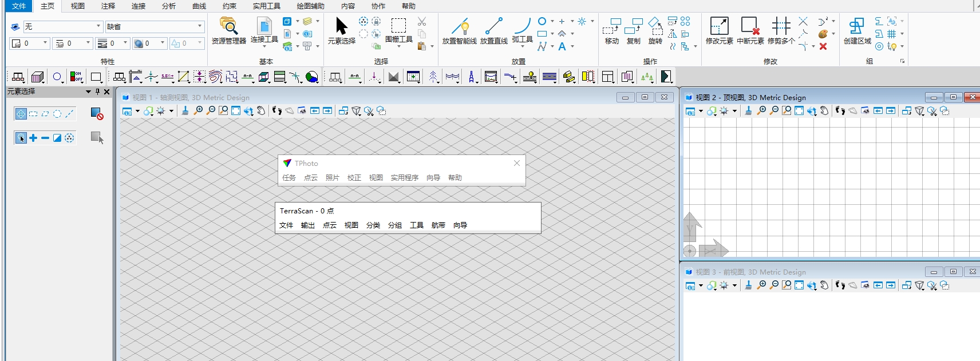980x361 pixels.
Task: Open 照片 menu in TPhoto window
Action: (x=332, y=178)
